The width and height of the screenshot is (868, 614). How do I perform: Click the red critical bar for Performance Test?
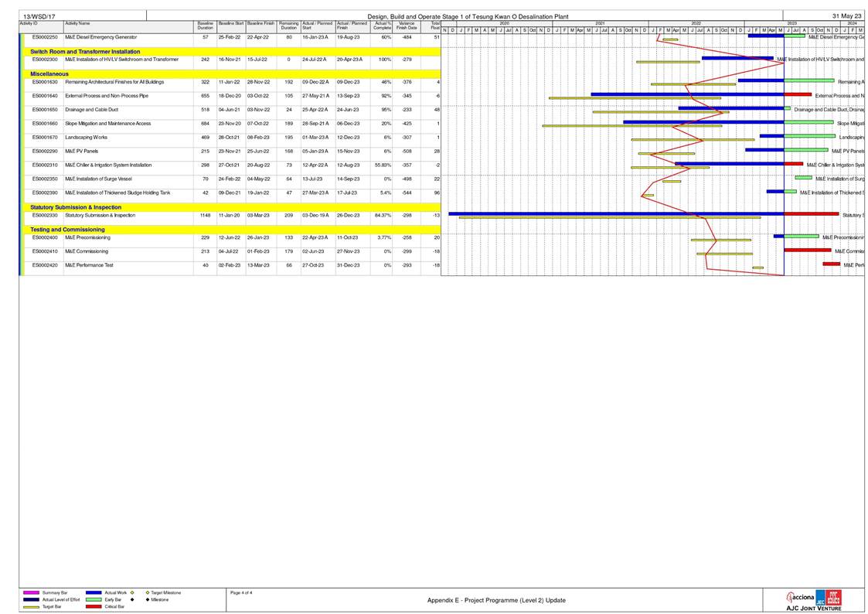point(831,264)
